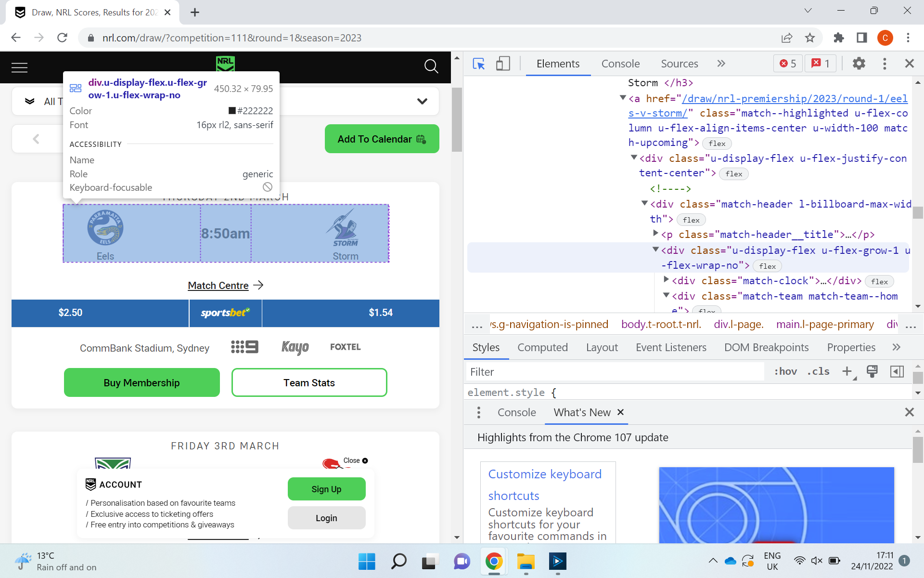924x578 pixels.
Task: Open the Computed styles tab
Action: pos(542,347)
